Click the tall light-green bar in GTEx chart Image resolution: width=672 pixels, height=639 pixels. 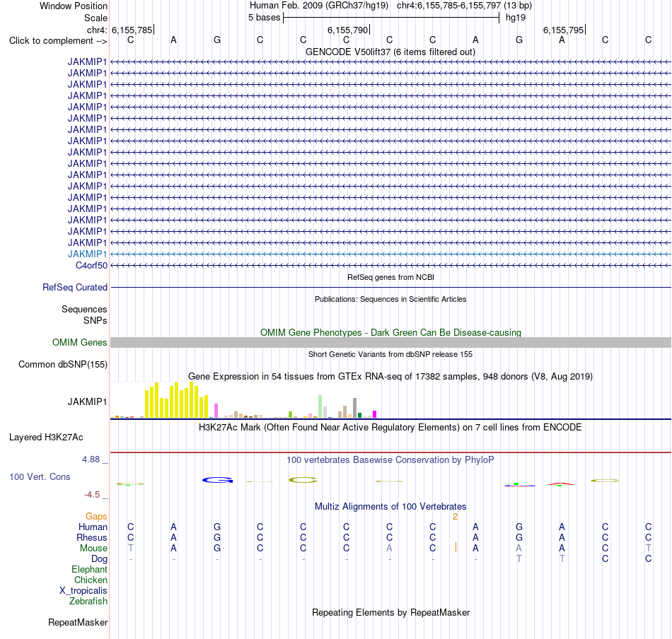click(320, 406)
